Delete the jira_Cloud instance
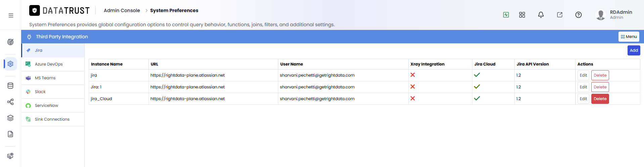644x167 pixels. click(600, 99)
